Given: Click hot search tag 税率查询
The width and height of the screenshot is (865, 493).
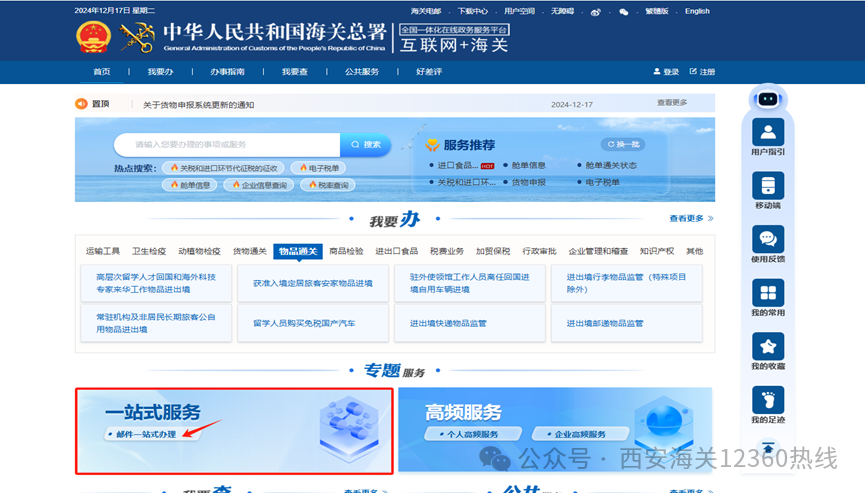Looking at the screenshot, I should point(328,185).
